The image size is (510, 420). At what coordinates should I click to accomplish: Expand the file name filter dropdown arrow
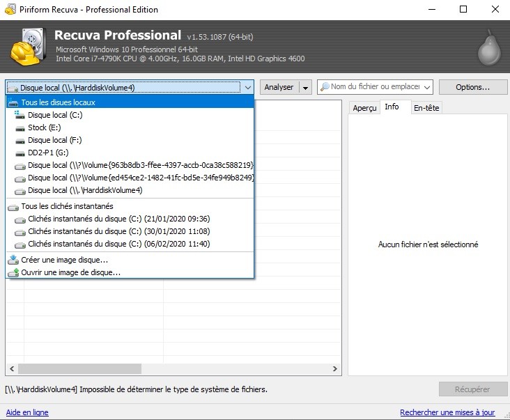pyautogui.click(x=426, y=87)
